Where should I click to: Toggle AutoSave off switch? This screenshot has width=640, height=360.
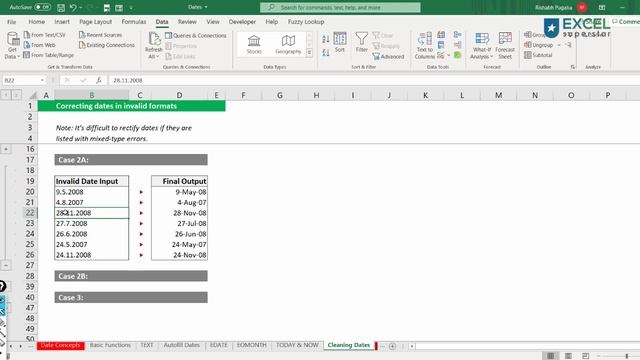coord(42,7)
